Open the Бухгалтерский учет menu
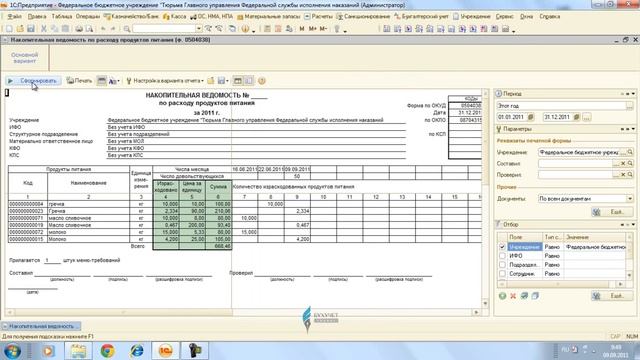Screen dimensions: 640x360 [421, 17]
